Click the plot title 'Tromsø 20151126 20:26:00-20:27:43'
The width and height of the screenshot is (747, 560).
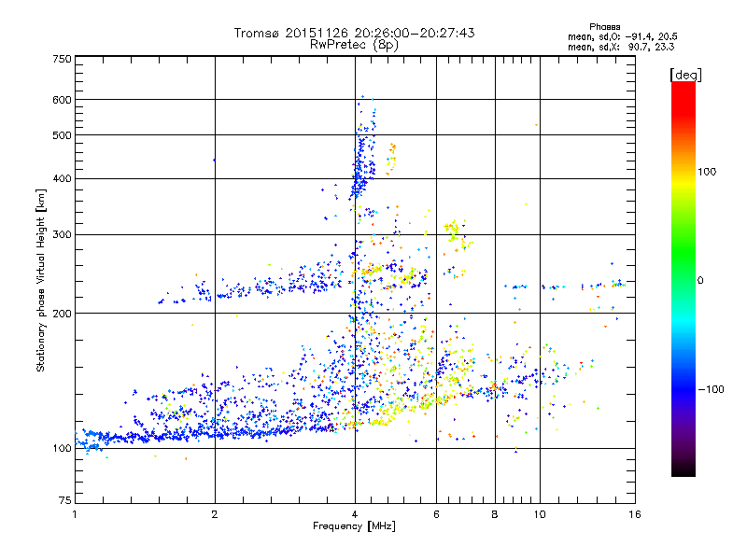pos(354,33)
